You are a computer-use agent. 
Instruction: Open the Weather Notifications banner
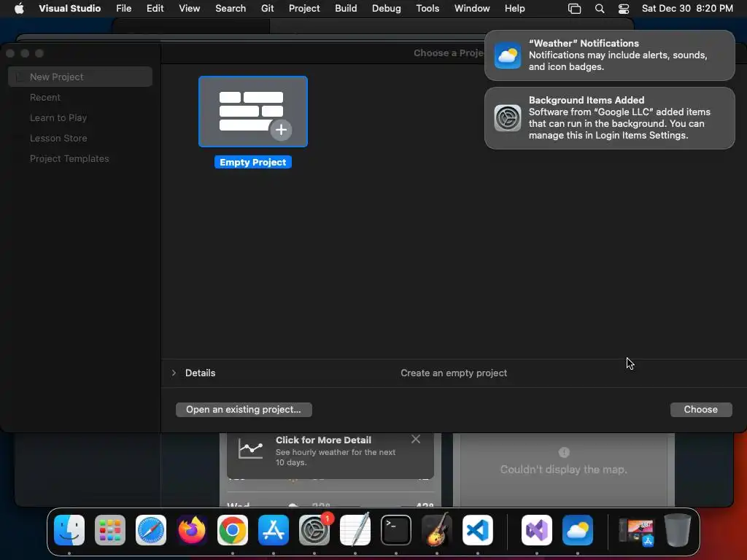click(x=609, y=55)
